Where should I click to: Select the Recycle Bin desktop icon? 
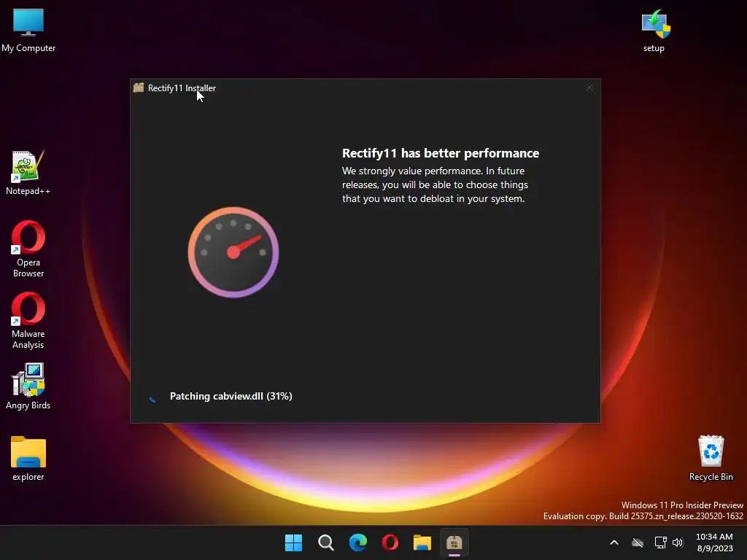click(711, 458)
